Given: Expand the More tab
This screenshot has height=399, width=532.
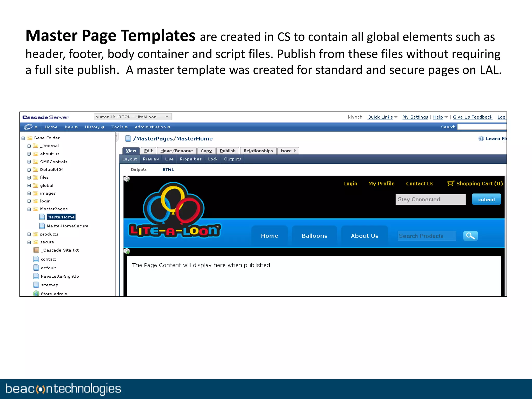Looking at the screenshot, I should (288, 151).
